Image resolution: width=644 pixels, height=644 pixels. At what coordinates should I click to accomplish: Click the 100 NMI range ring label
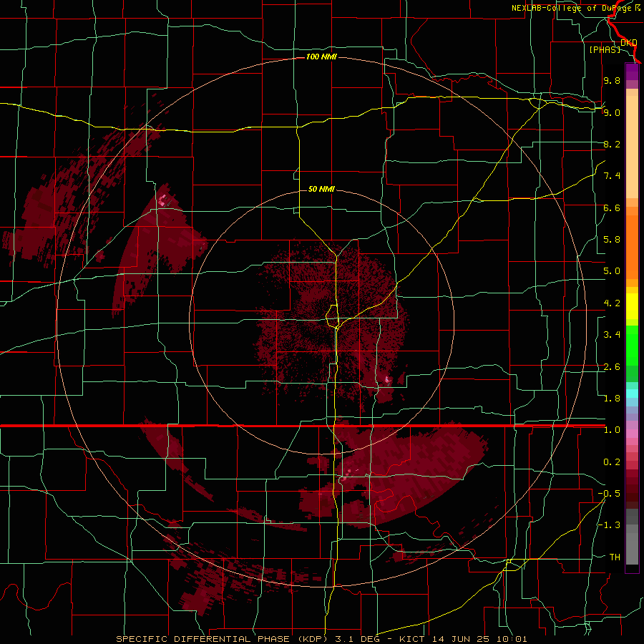pos(321,57)
